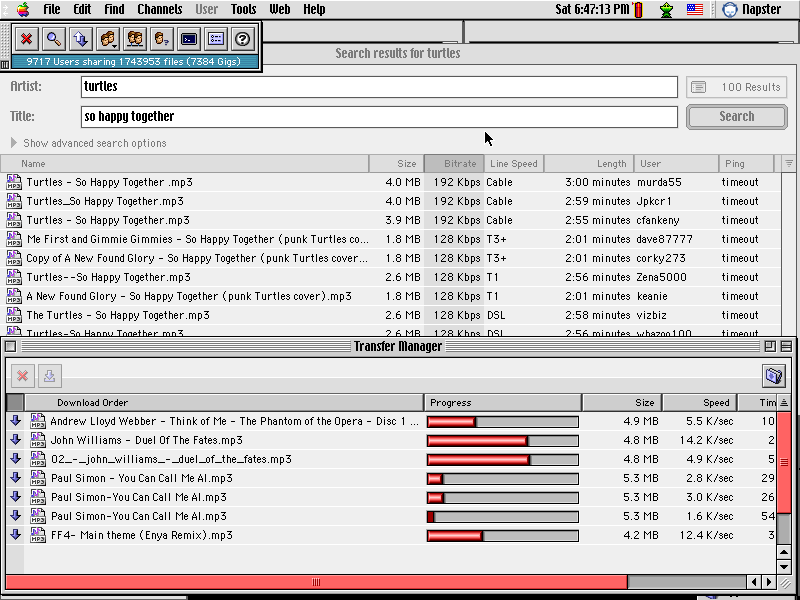Viewport: 800px width, 600px height.
Task: Expand the advanced search options disclosure triangle
Action: point(14,142)
